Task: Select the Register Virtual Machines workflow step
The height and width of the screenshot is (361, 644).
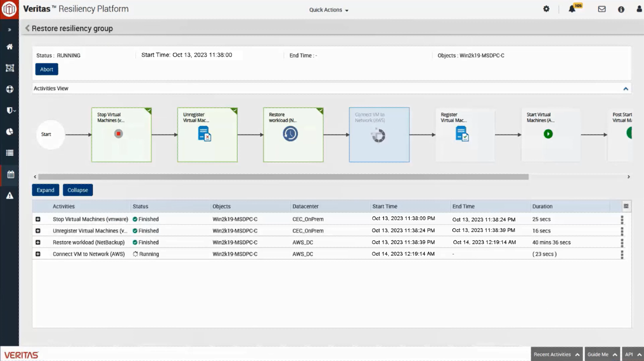Action: (x=465, y=135)
